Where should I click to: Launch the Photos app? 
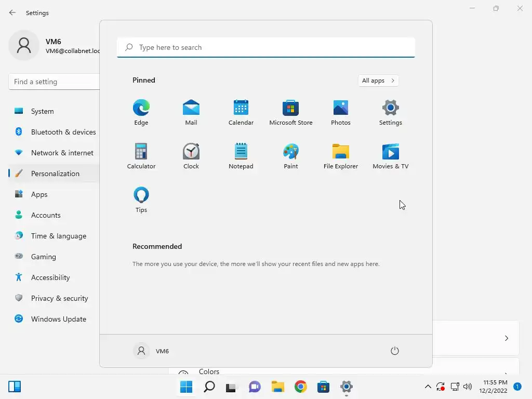pyautogui.click(x=341, y=113)
